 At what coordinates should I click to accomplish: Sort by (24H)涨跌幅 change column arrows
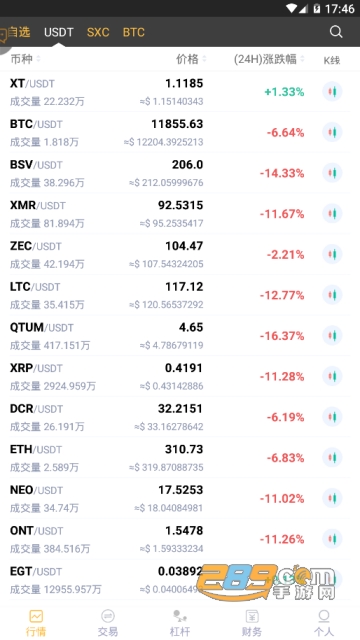tap(302, 59)
